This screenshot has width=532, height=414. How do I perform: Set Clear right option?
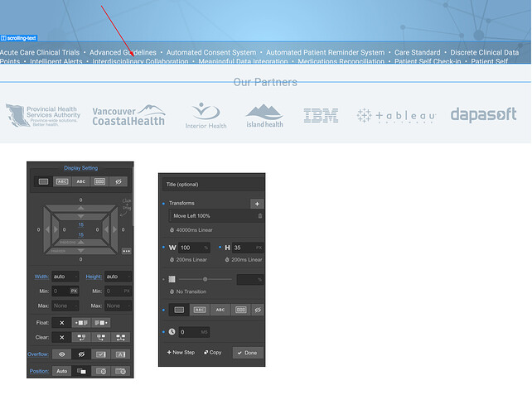pos(101,337)
